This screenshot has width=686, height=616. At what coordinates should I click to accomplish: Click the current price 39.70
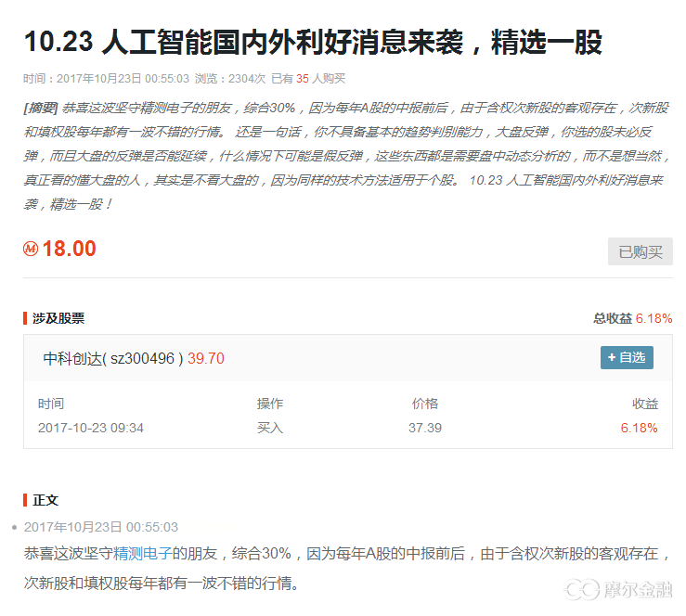[x=206, y=358]
